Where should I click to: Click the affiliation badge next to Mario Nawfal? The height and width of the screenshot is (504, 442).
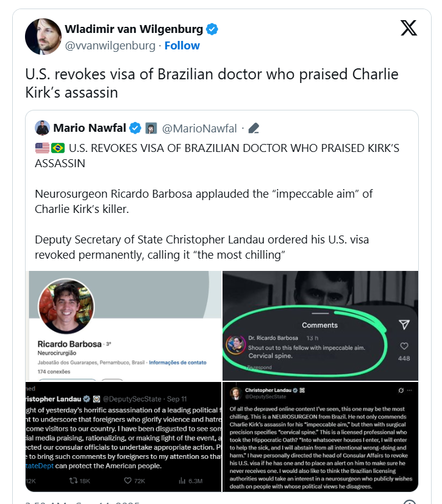[x=151, y=128]
